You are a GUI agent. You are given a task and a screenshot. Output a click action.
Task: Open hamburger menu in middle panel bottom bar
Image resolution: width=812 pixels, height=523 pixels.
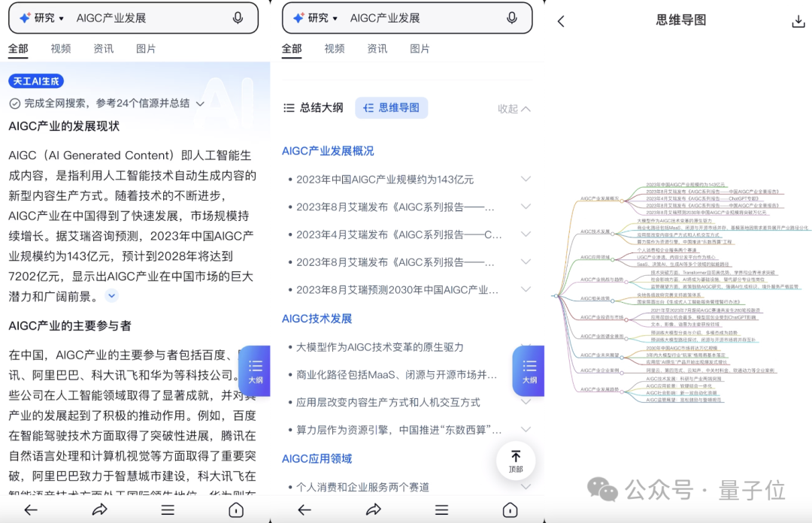[x=442, y=510]
